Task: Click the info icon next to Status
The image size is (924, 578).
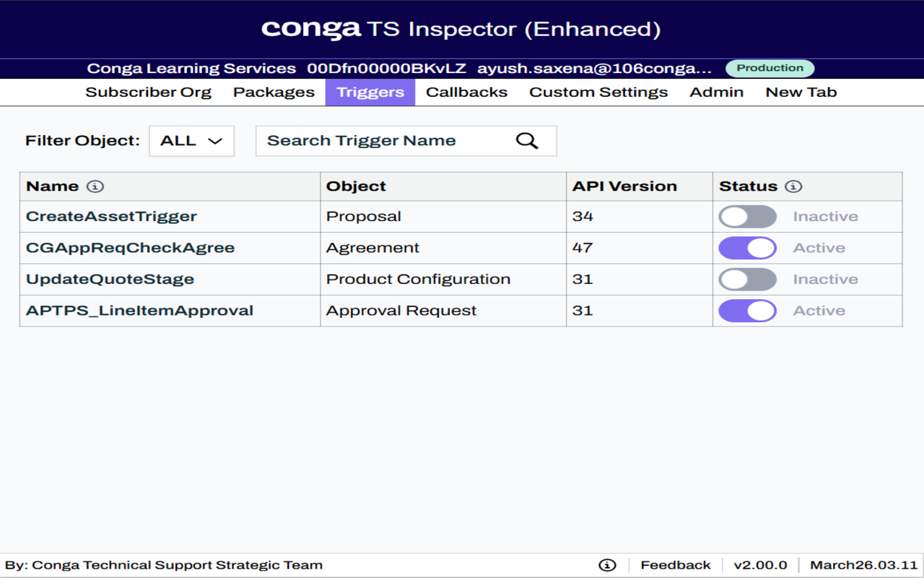Action: coord(793,186)
